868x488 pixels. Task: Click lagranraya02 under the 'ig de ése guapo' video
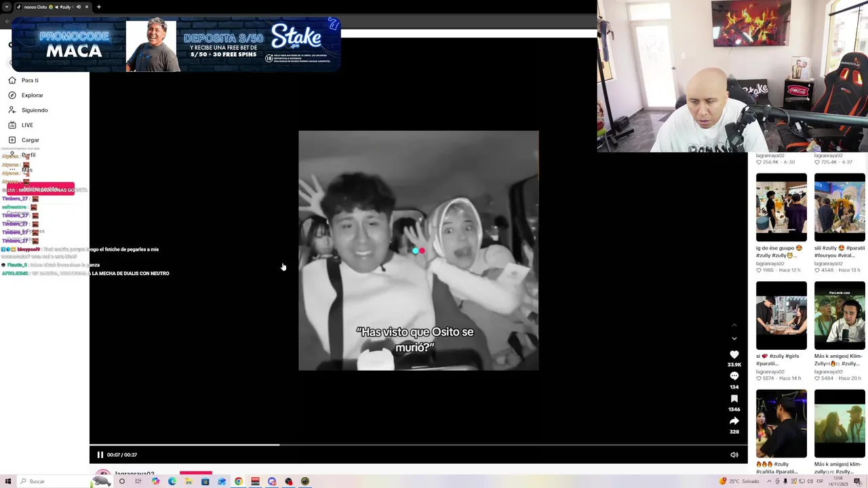click(770, 264)
